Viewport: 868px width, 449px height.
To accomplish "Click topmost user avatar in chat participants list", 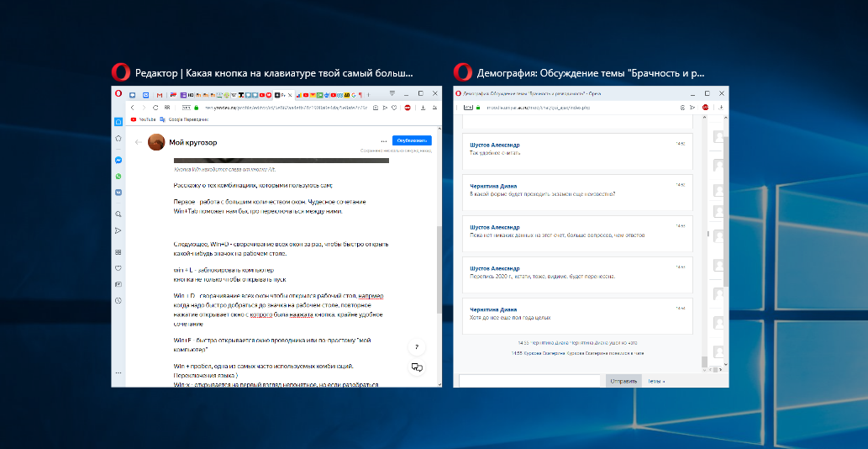I will tap(718, 136).
